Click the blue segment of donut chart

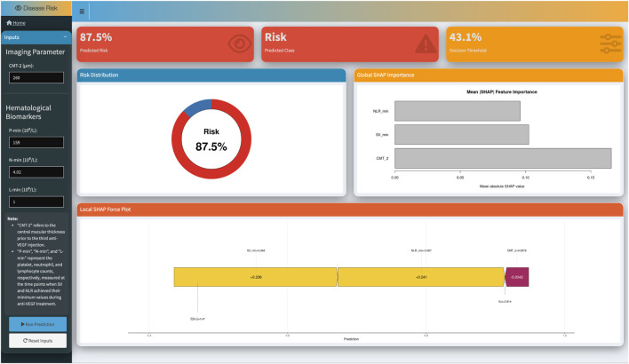pos(199,107)
